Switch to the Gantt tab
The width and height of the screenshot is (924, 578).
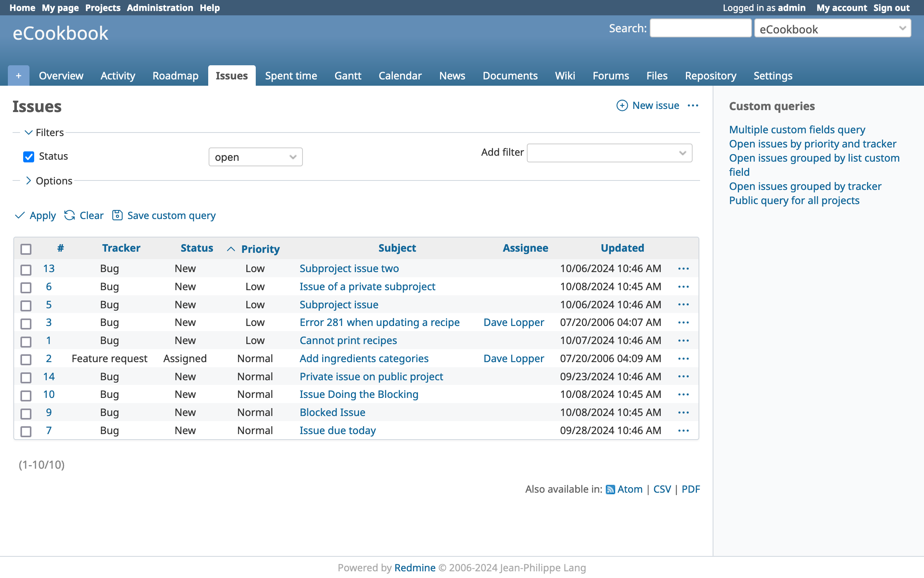coord(348,75)
